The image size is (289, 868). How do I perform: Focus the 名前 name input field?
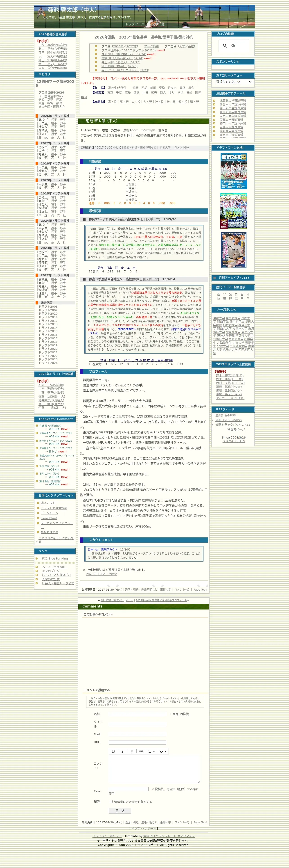click(x=137, y=714)
